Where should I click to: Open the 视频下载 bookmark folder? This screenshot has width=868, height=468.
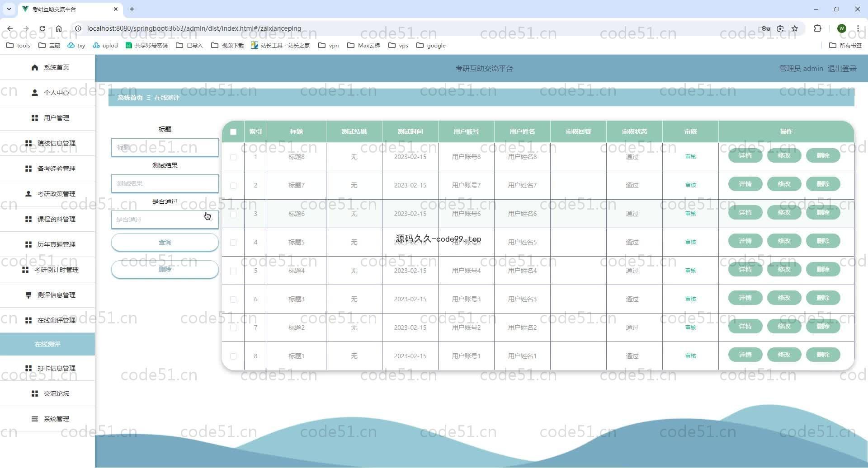(x=227, y=45)
